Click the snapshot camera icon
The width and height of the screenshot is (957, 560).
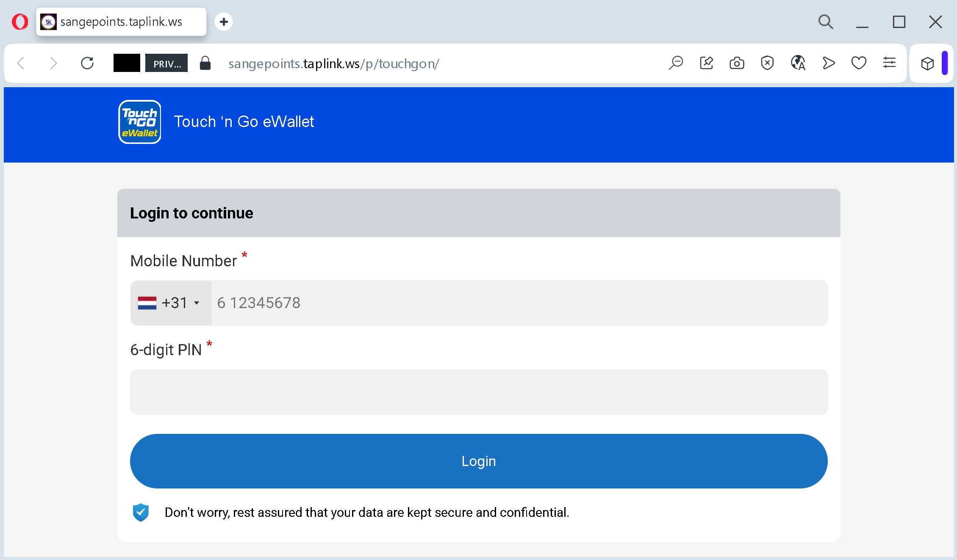pos(737,63)
